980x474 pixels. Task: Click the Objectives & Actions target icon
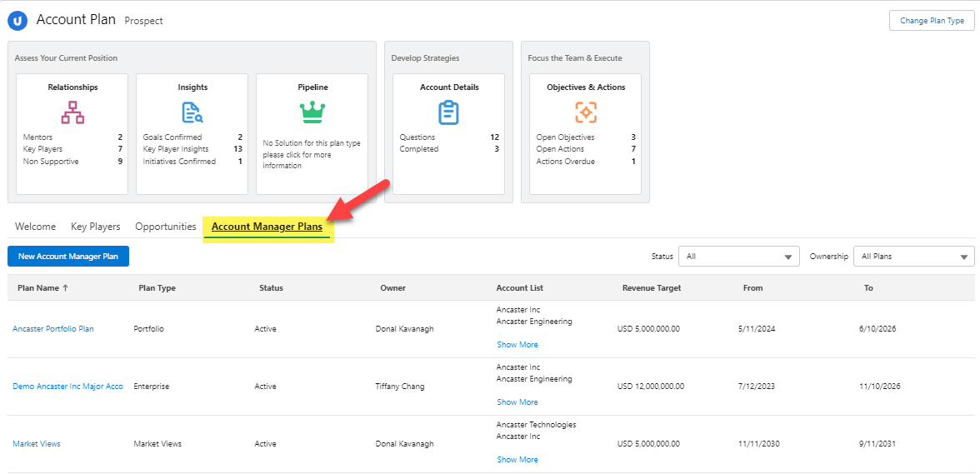pos(586,112)
